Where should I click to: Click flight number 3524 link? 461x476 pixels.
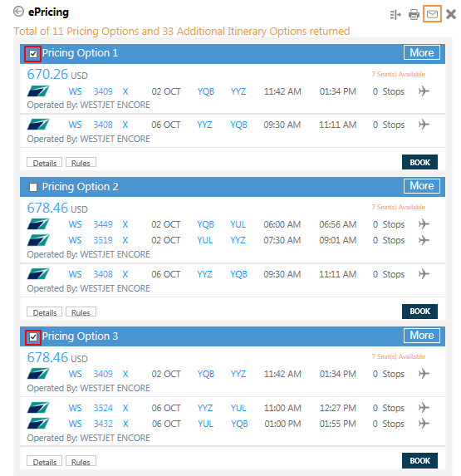coord(103,408)
